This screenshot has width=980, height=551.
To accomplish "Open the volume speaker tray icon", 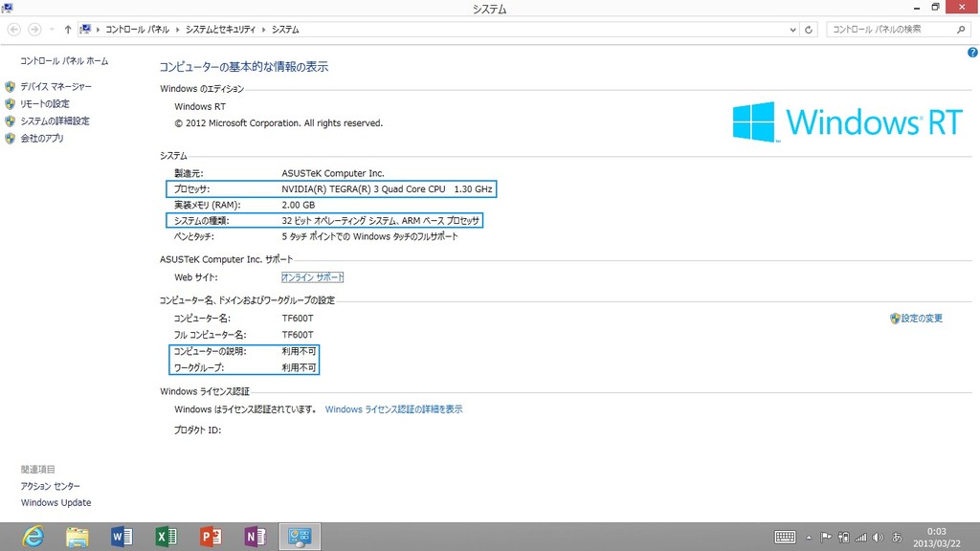I will (879, 538).
